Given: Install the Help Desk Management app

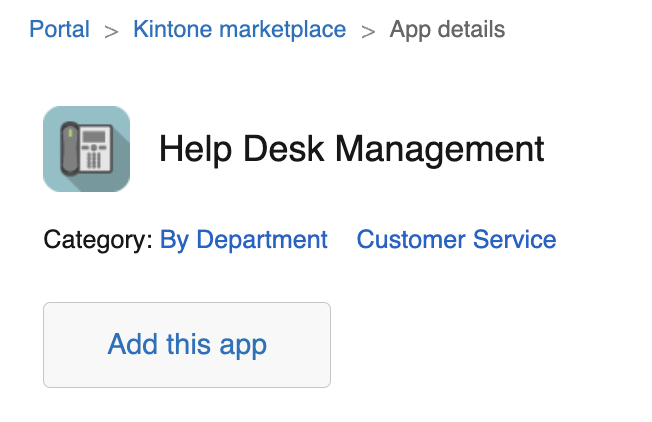Looking at the screenshot, I should pyautogui.click(x=187, y=345).
